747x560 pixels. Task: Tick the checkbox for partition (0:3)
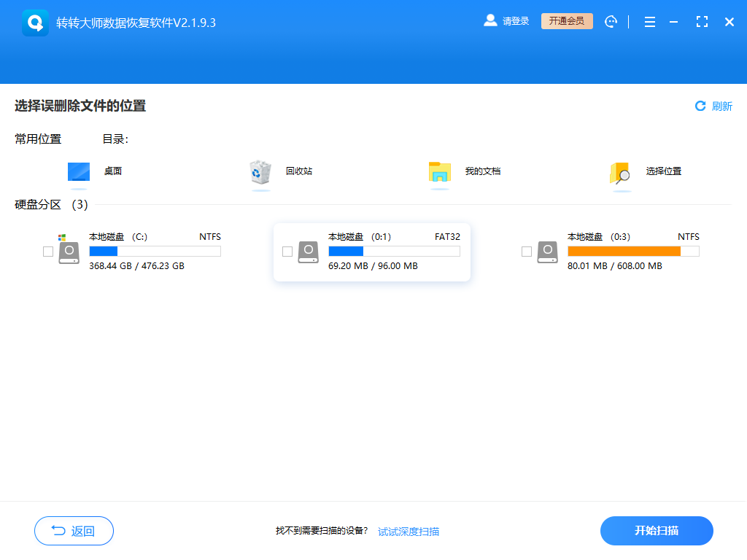(527, 252)
